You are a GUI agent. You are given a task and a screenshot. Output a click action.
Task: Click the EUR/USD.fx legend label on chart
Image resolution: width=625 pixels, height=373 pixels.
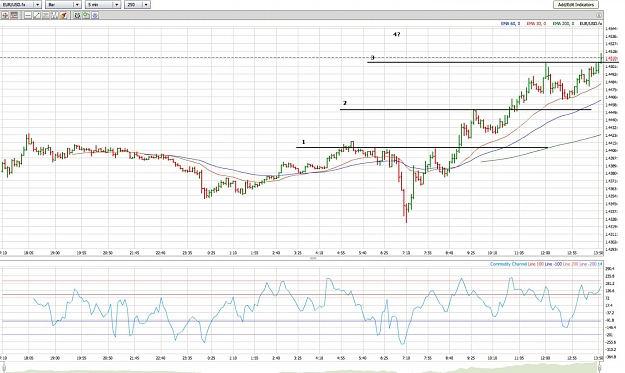590,24
